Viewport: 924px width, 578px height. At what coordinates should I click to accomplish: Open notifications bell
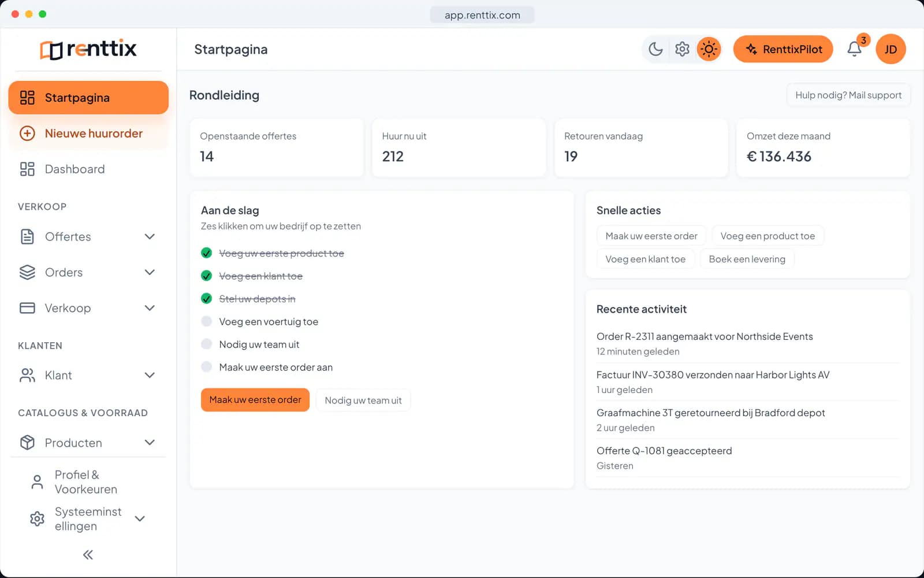tap(855, 49)
